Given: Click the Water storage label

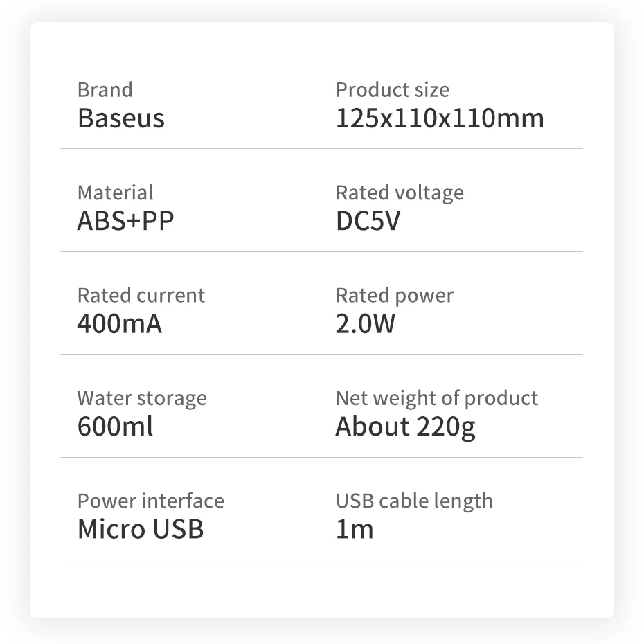Looking at the screenshot, I should pos(141,398).
